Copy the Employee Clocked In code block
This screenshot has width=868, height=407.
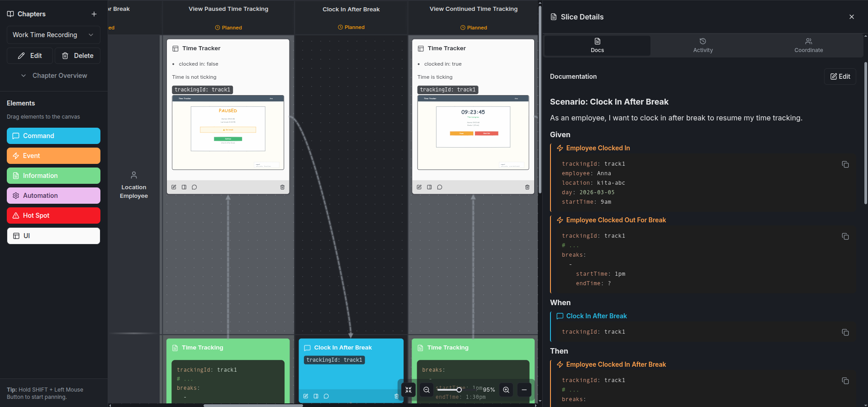tap(845, 164)
